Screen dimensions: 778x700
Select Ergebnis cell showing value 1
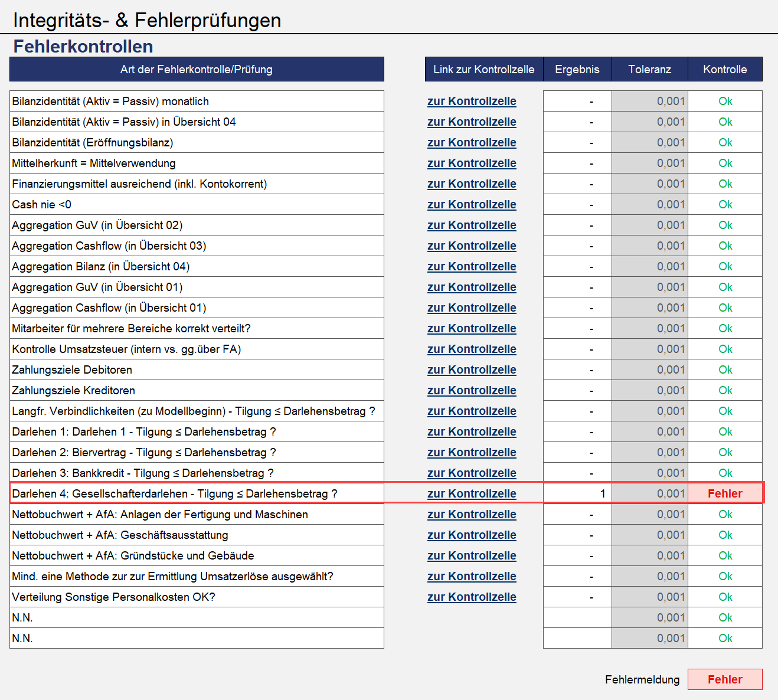[x=577, y=493]
